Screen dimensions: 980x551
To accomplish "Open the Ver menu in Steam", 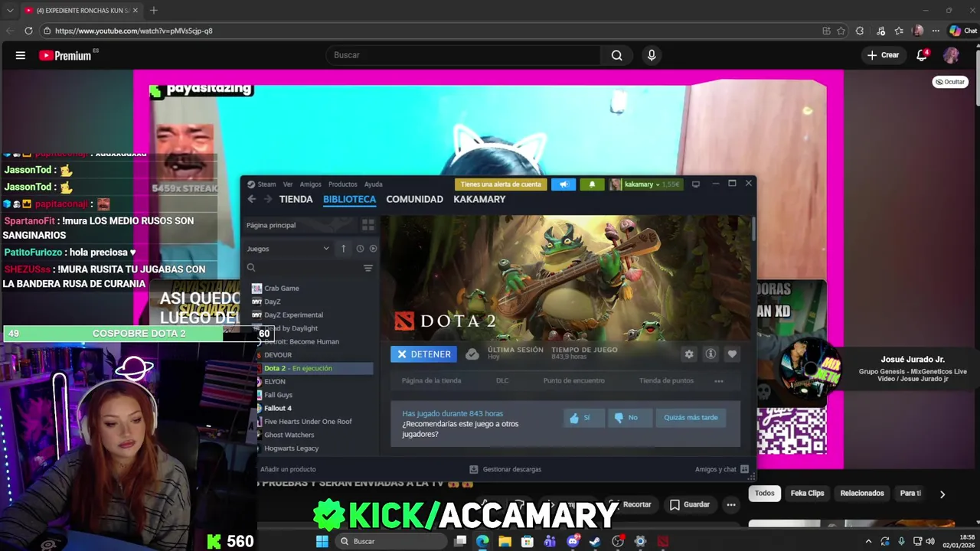I will [288, 184].
